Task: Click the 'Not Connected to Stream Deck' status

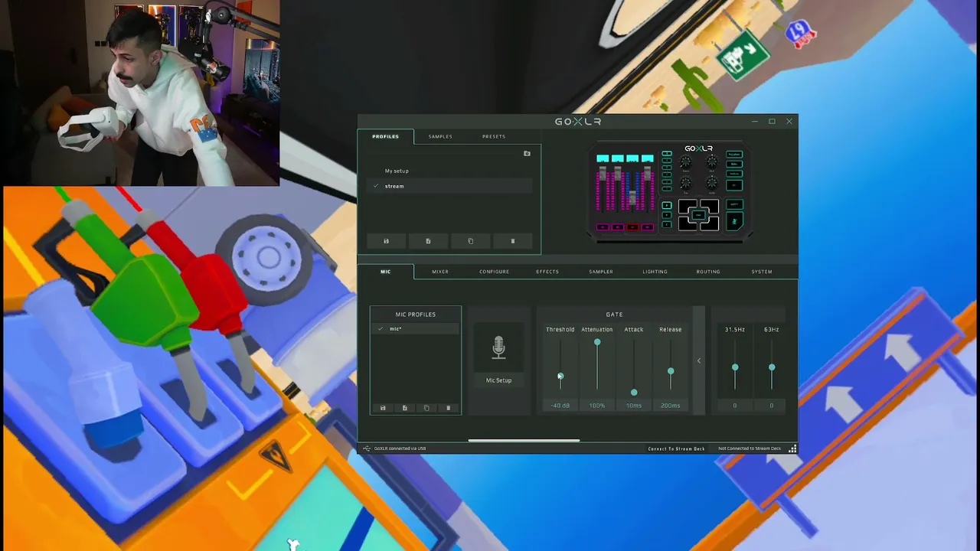Action: (750, 448)
